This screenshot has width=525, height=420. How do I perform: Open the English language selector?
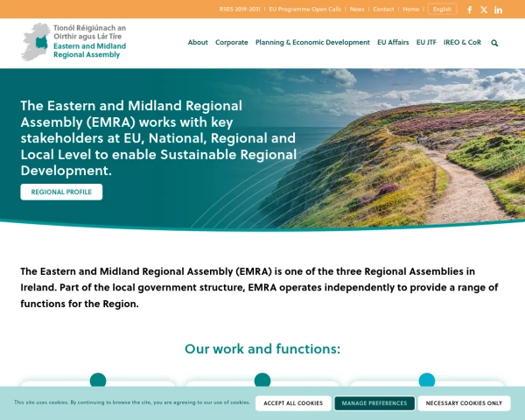coord(442,10)
